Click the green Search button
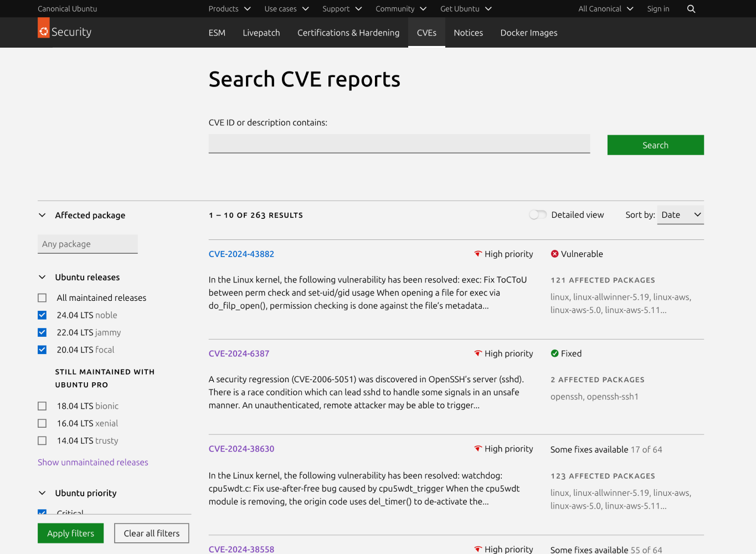The height and width of the screenshot is (554, 756). point(655,145)
